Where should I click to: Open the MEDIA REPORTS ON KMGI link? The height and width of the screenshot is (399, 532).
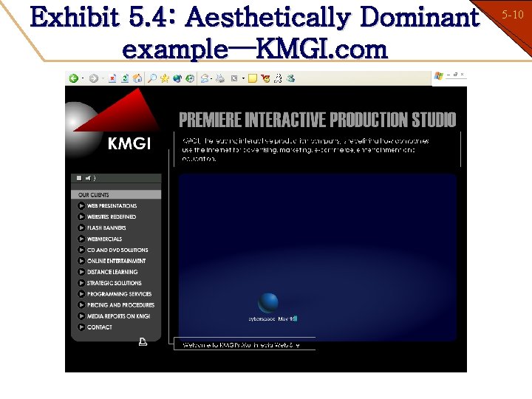118,316
